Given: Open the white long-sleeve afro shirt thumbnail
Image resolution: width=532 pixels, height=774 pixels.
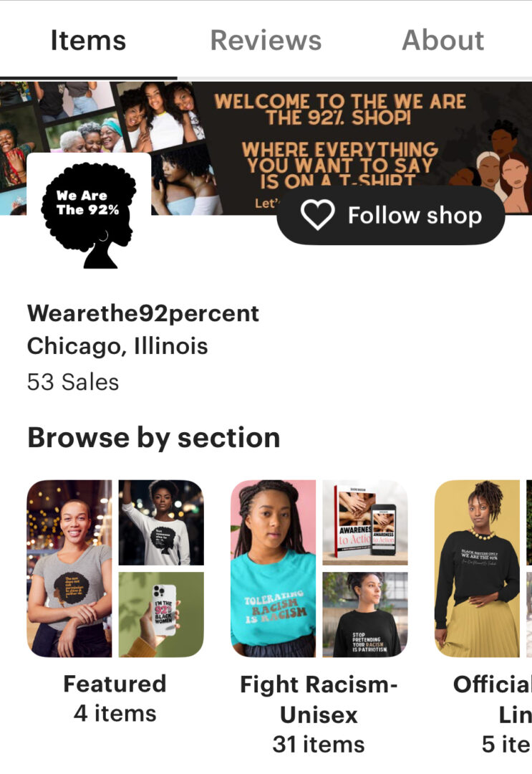Looking at the screenshot, I should pos(161,522).
